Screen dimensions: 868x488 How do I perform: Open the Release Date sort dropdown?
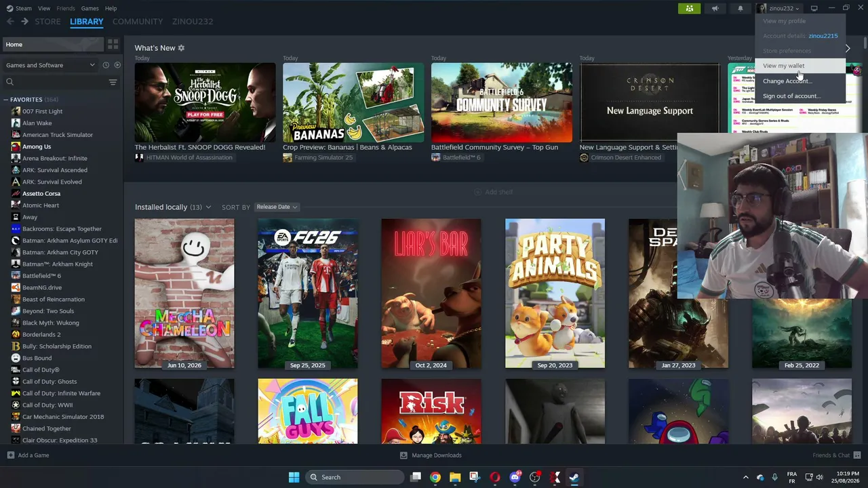(x=276, y=207)
